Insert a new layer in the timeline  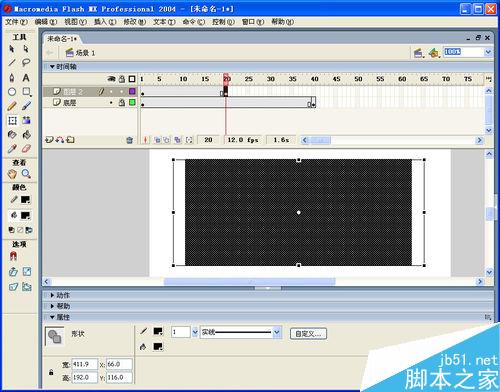[49, 140]
